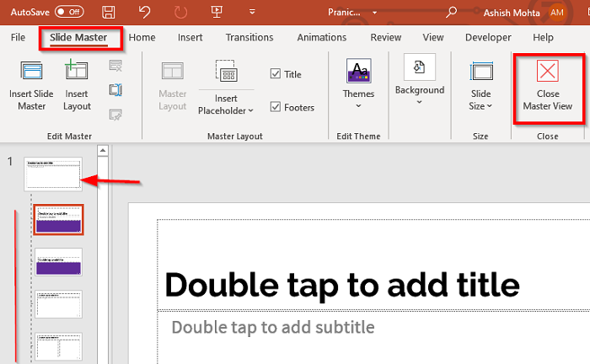Select the top slide master thumbnail

[x=53, y=173]
